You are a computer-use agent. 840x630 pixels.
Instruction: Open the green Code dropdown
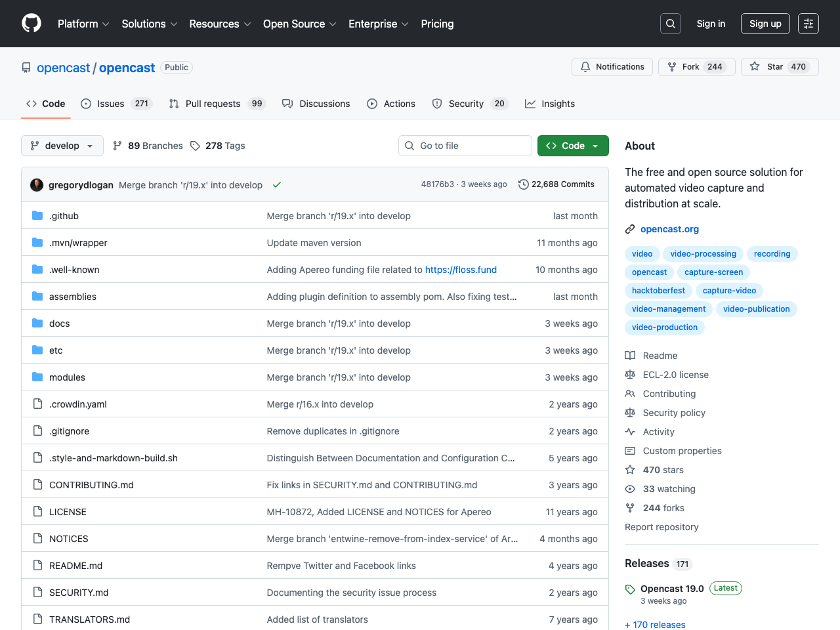click(x=572, y=146)
